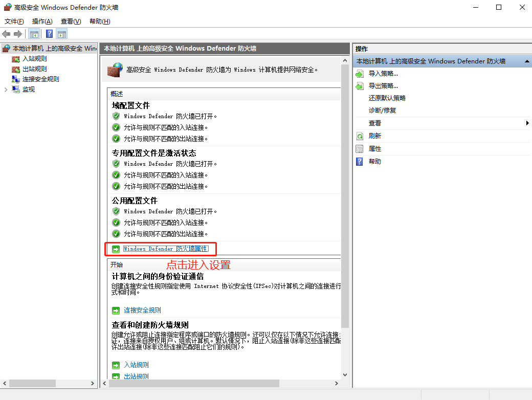Viewport: 532px width, 400px height.
Task: Click the 刷新 refresh icon in the actions pane
Action: tap(360, 137)
